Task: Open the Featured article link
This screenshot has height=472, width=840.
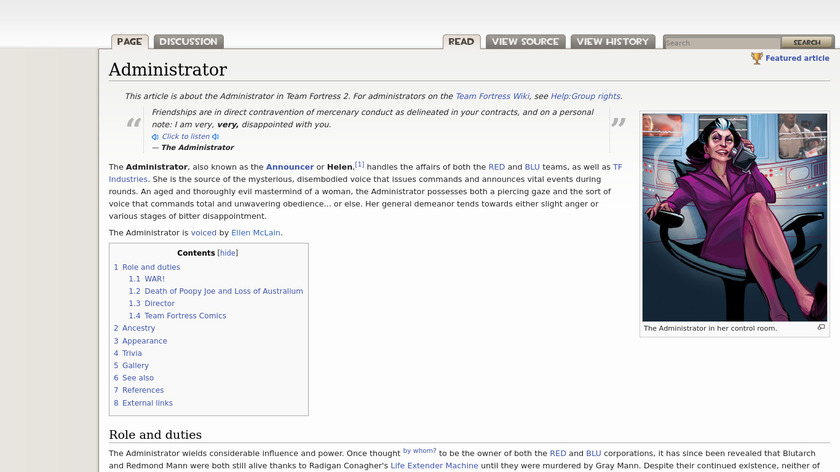Action: (797, 58)
